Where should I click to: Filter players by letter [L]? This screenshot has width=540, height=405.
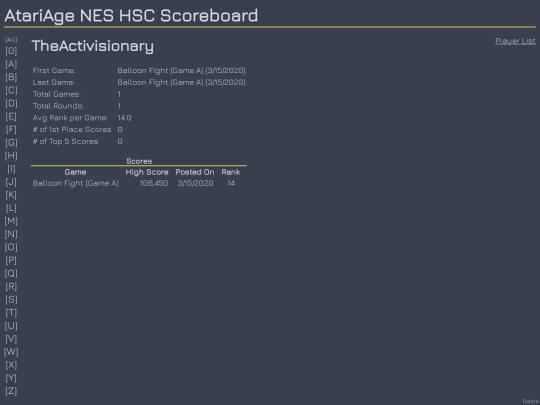11,208
